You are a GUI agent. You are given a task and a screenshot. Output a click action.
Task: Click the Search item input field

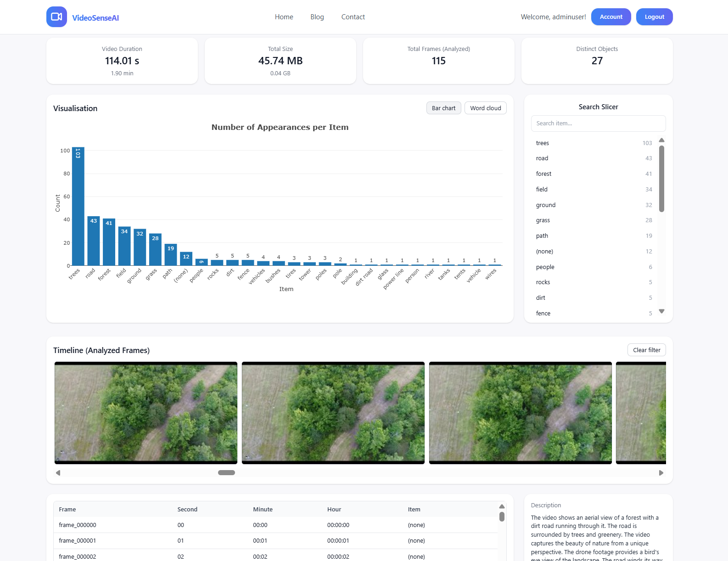point(598,123)
